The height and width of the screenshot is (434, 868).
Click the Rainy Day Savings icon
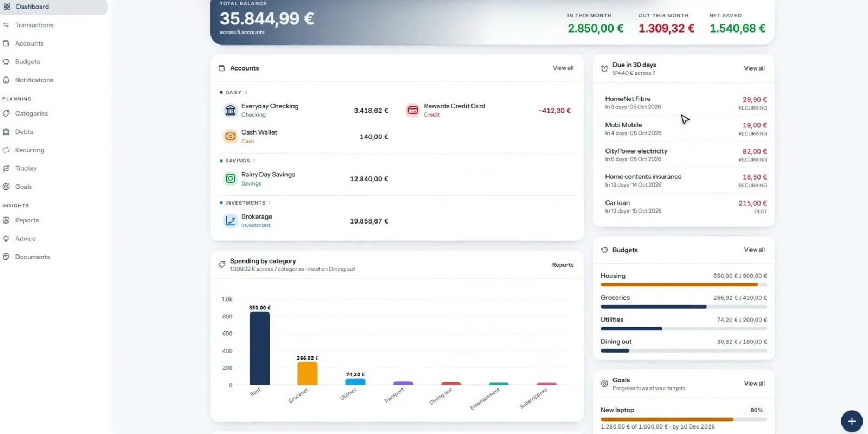tap(231, 178)
